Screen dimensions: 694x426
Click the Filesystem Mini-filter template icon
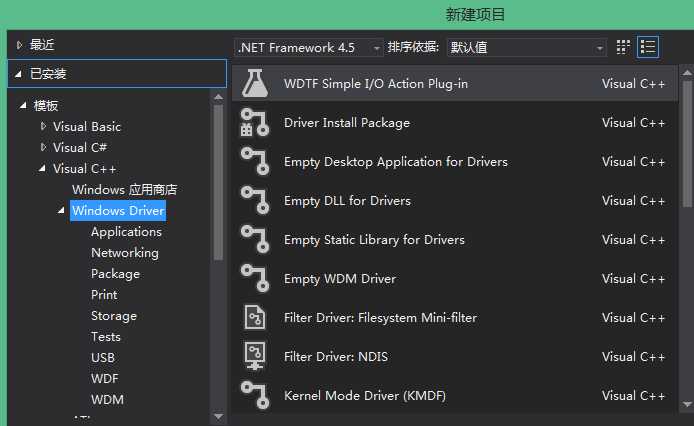(x=255, y=318)
